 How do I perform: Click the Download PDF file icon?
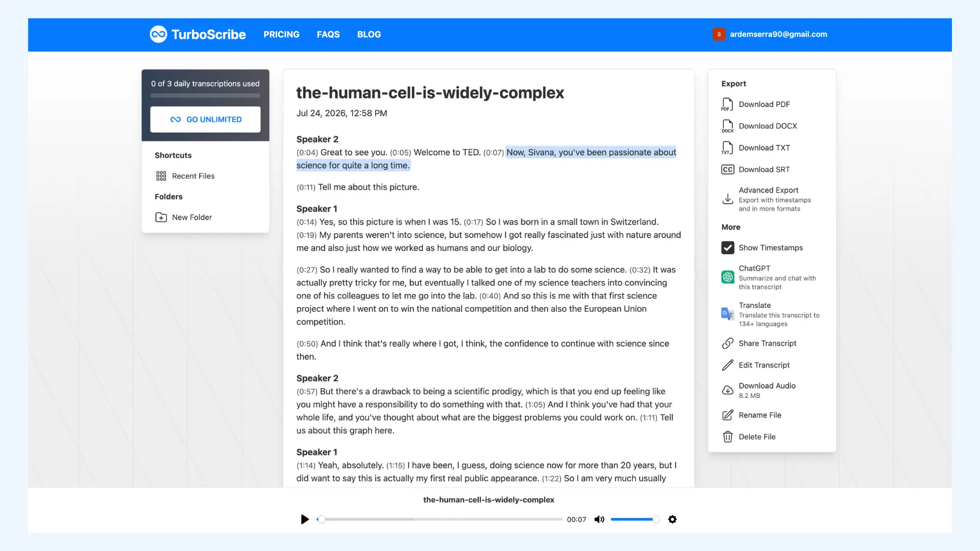pos(727,105)
